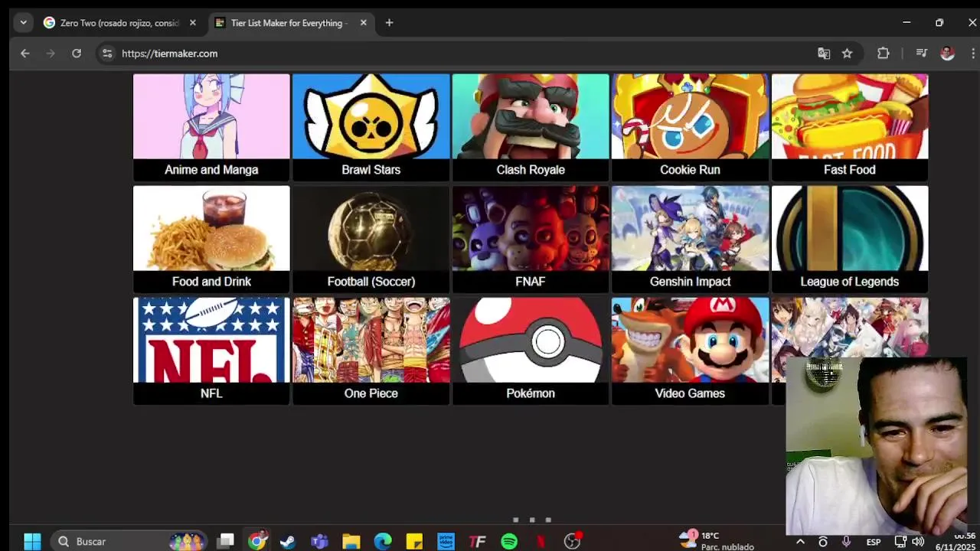980x551 pixels.
Task: Select the Tier List Maker tab
Action: point(289,23)
